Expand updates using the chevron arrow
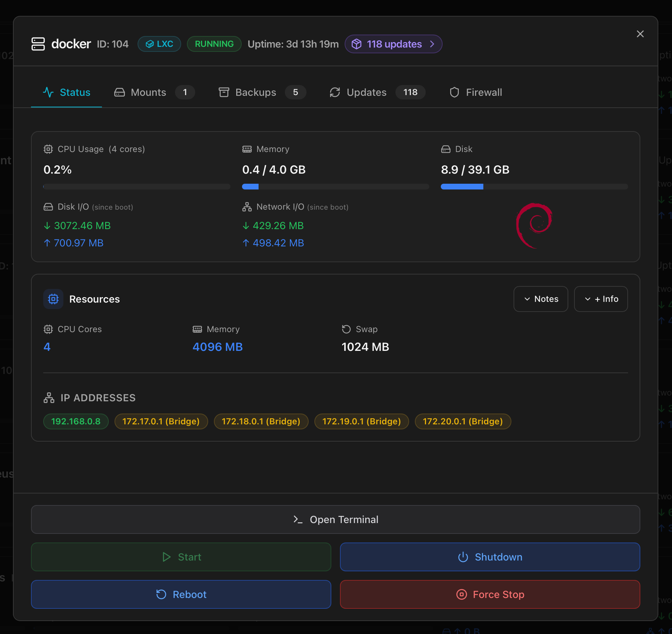The height and width of the screenshot is (634, 672). (x=432, y=44)
